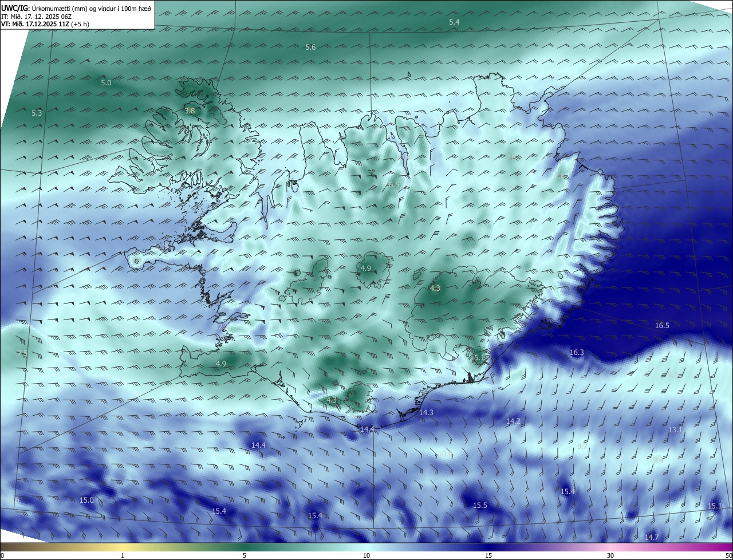733x560 pixels.
Task: Click the map value label '15.1'
Action: click(715, 506)
